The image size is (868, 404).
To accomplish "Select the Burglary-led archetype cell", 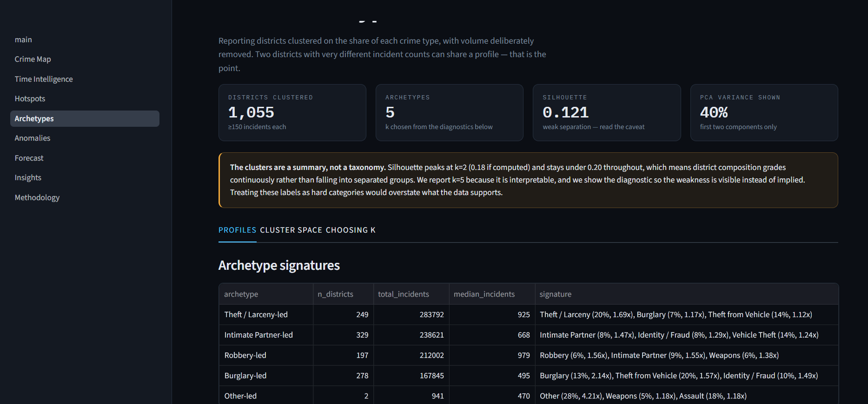I will (x=266, y=376).
